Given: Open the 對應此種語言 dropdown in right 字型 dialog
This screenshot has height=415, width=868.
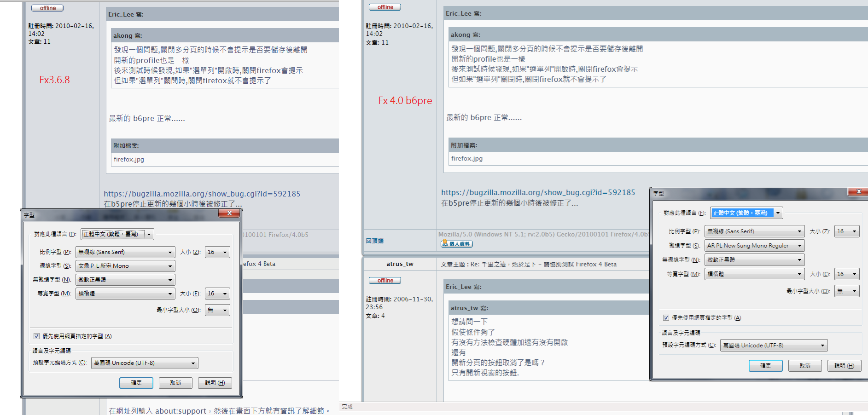Looking at the screenshot, I should (746, 213).
